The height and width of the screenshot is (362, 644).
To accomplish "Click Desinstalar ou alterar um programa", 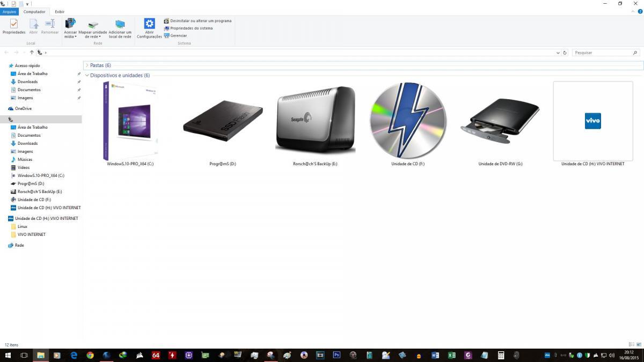I will pos(197,21).
